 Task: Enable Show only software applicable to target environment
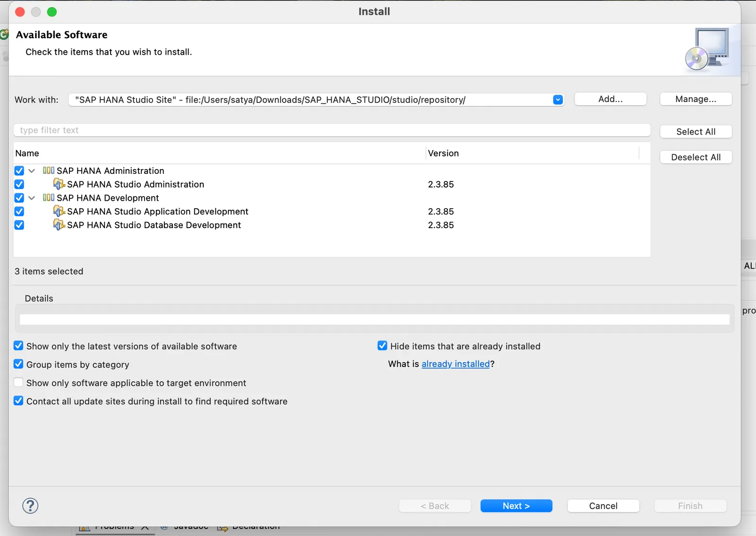click(18, 383)
